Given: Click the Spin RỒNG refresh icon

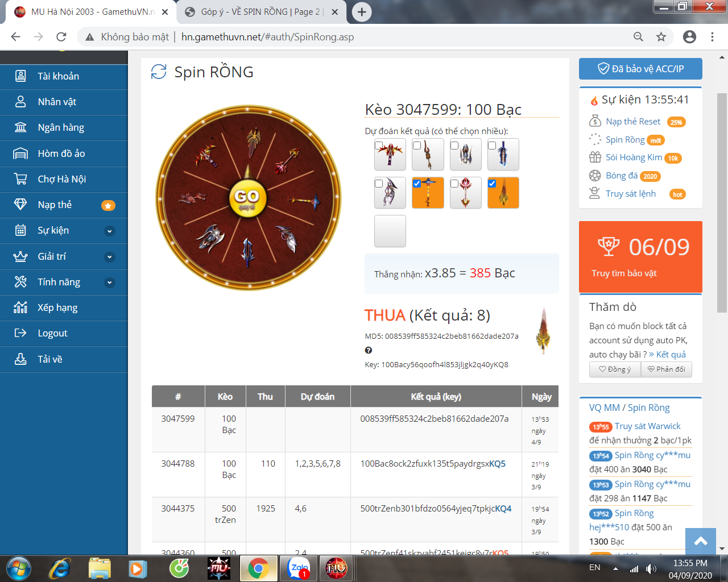Looking at the screenshot, I should [159, 72].
